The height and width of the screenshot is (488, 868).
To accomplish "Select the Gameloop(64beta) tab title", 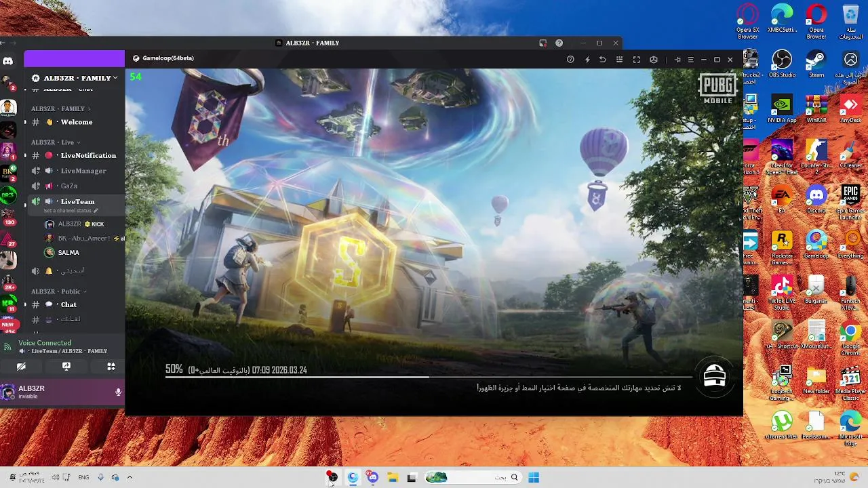I will pyautogui.click(x=167, y=58).
